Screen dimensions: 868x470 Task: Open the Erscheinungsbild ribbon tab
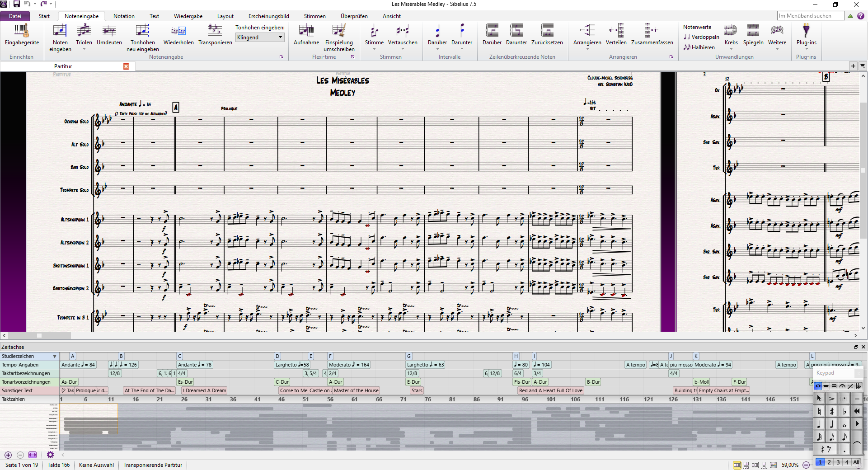(x=268, y=16)
